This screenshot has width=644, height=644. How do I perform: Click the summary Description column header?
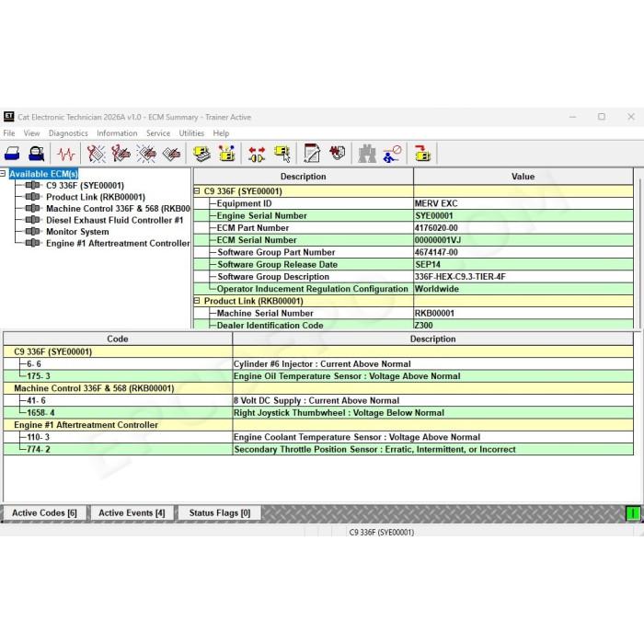(x=303, y=177)
